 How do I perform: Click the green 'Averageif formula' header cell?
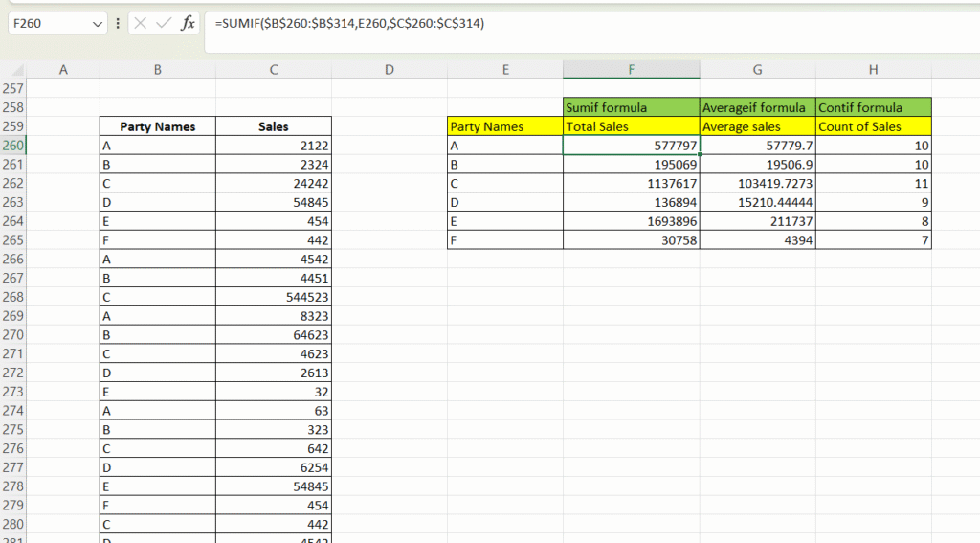(x=757, y=107)
